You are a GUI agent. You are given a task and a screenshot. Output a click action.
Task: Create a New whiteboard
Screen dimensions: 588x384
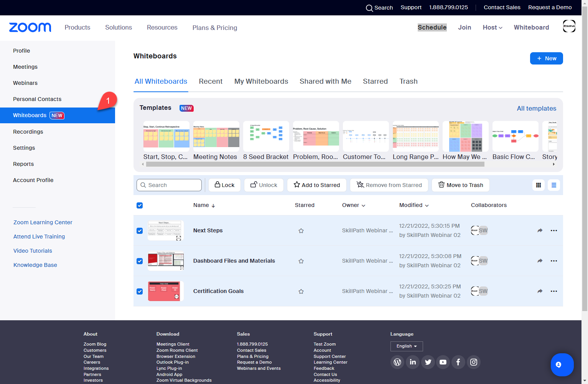point(547,58)
